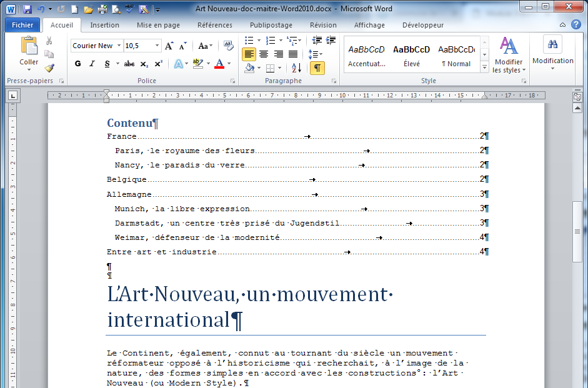Click the Contenu heading
Image resolution: width=588 pixels, height=388 pixels.
pos(130,122)
